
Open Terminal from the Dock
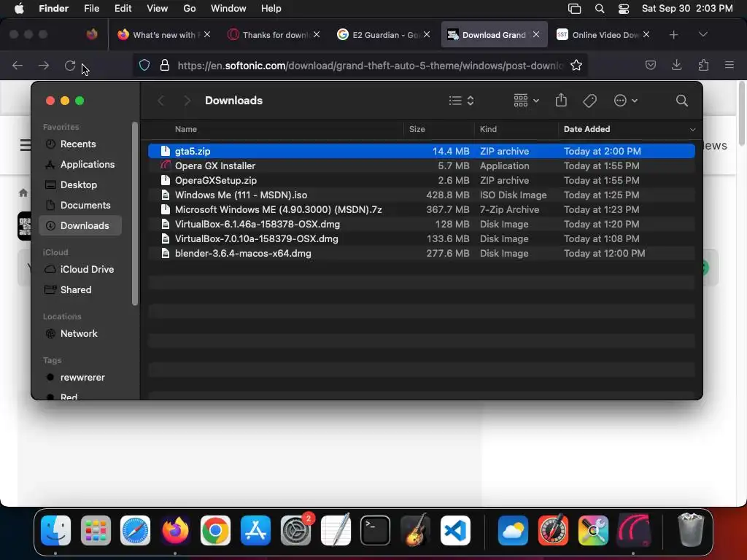pyautogui.click(x=376, y=530)
